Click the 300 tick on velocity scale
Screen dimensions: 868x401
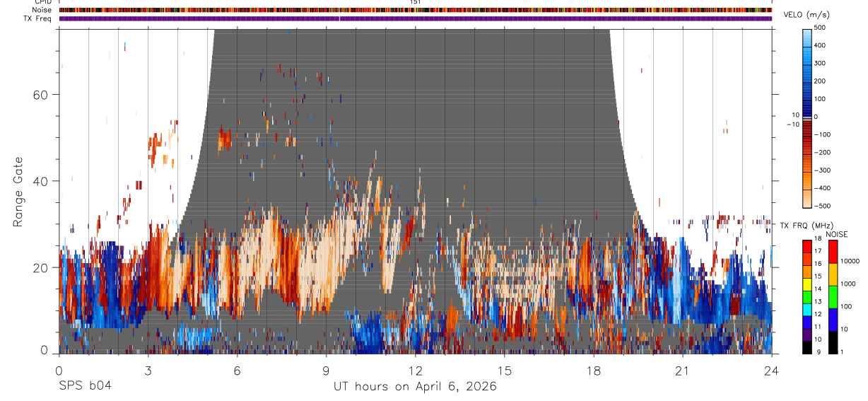pos(821,63)
